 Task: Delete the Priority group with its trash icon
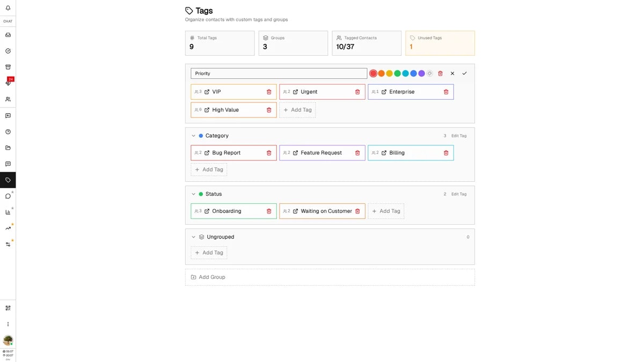pyautogui.click(x=440, y=73)
